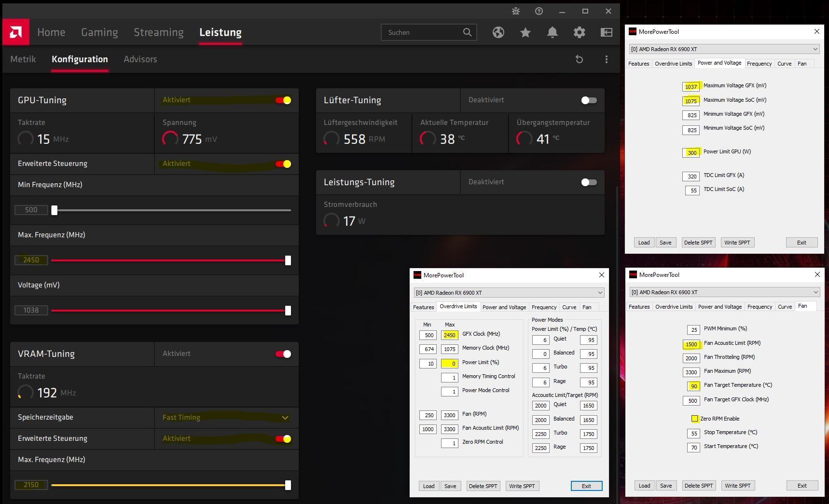Click GPU Max. Frequenz value box 2450
Screen dimensions: 829x504
[31, 260]
